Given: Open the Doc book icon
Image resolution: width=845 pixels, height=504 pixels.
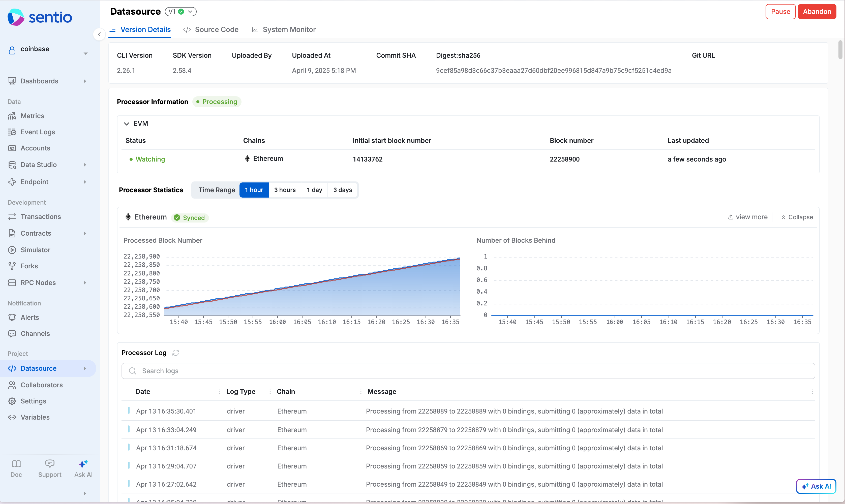Looking at the screenshot, I should pos(16,464).
